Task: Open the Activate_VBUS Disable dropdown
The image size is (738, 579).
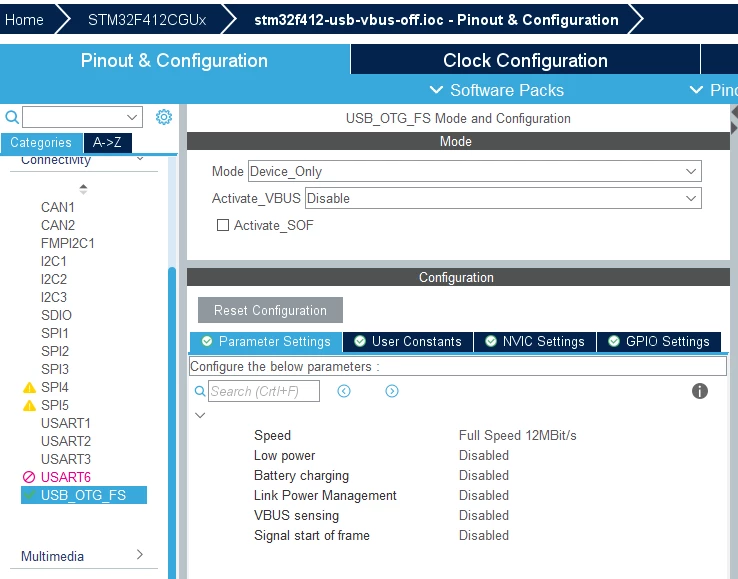Action: (x=503, y=198)
